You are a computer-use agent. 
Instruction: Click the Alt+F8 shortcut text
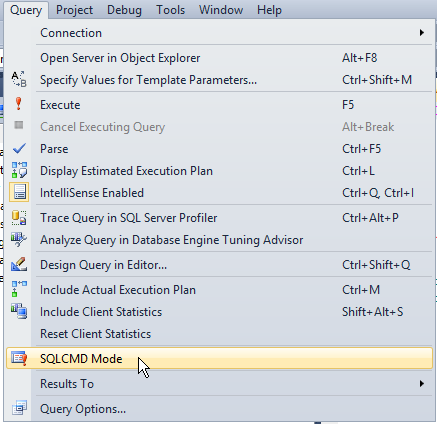pyautogui.click(x=359, y=58)
